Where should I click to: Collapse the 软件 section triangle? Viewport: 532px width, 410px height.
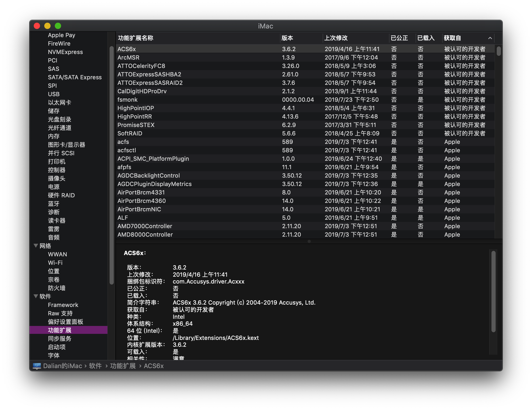pyautogui.click(x=36, y=296)
